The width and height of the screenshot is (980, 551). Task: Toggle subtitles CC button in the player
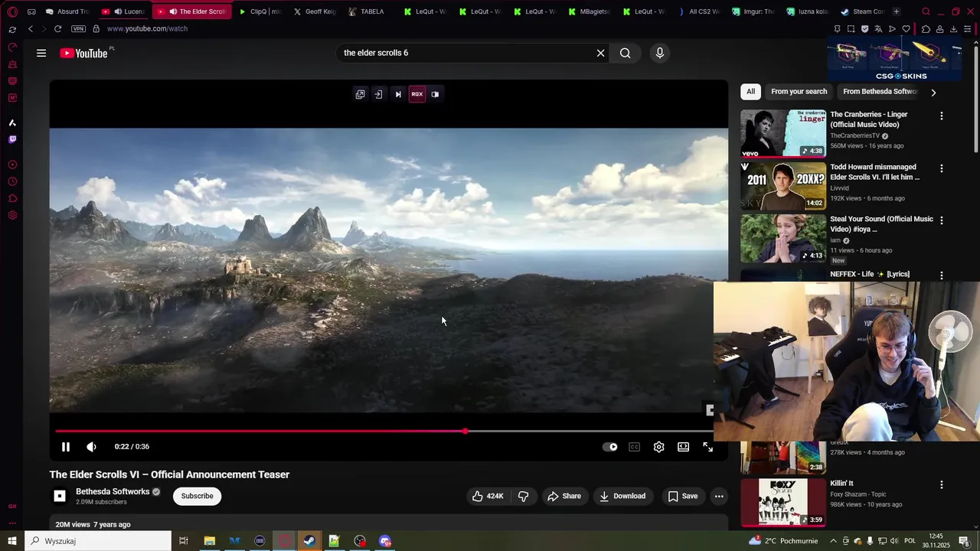tap(634, 447)
